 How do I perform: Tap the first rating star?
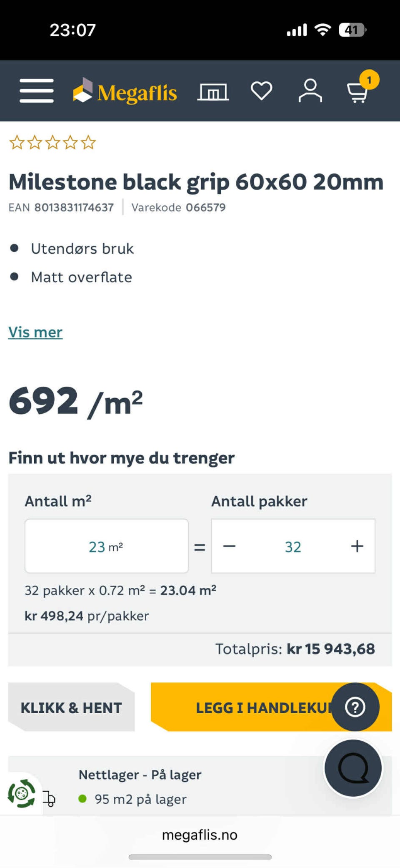17,143
